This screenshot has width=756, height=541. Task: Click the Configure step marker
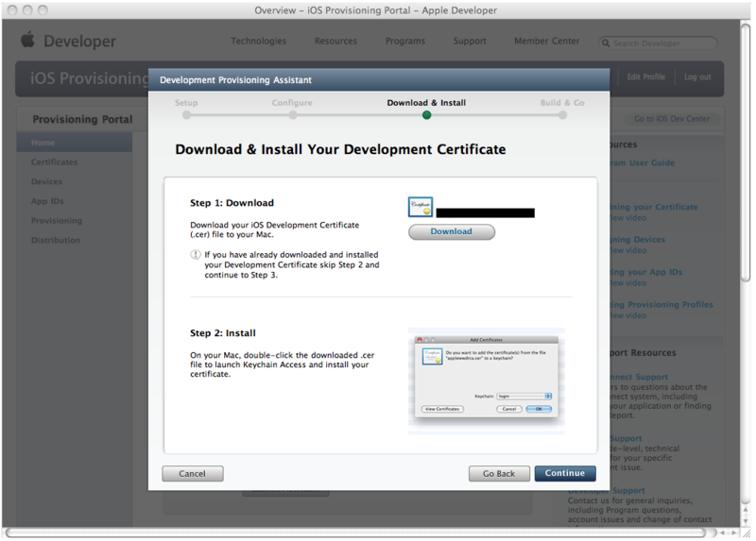(293, 115)
